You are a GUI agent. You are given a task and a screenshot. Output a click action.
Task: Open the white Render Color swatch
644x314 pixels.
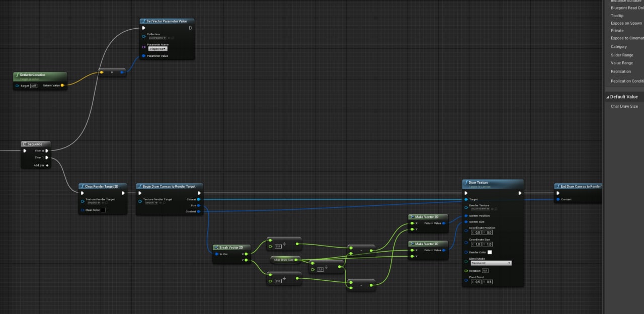coord(490,252)
